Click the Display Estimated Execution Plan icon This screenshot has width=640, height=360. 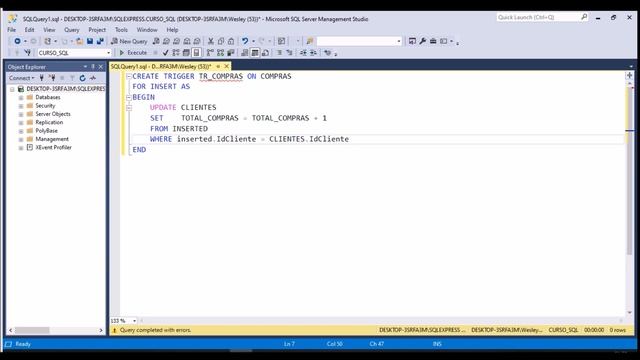tap(176, 53)
